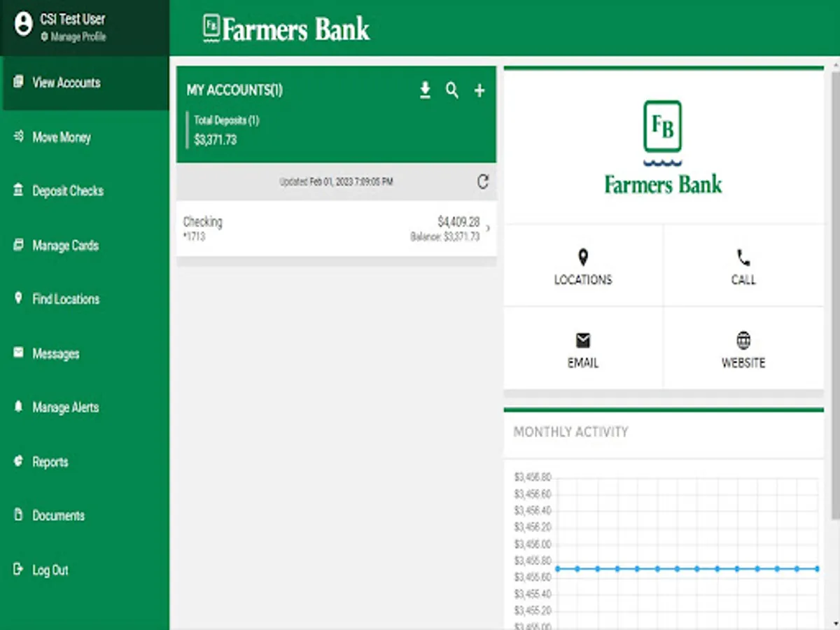Open Reports label in sidebar
Viewport: 840px width, 630px height.
click(50, 462)
